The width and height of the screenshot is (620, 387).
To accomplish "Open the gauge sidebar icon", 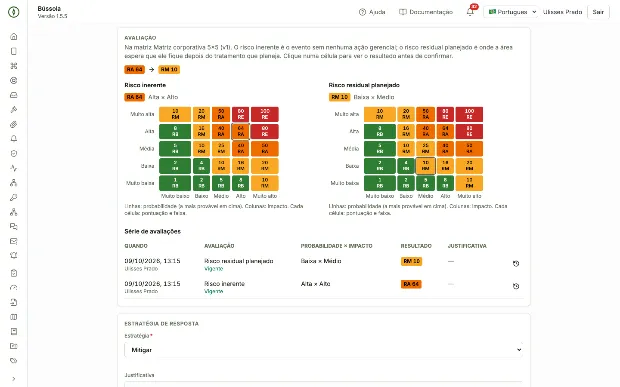I will coord(13,288).
